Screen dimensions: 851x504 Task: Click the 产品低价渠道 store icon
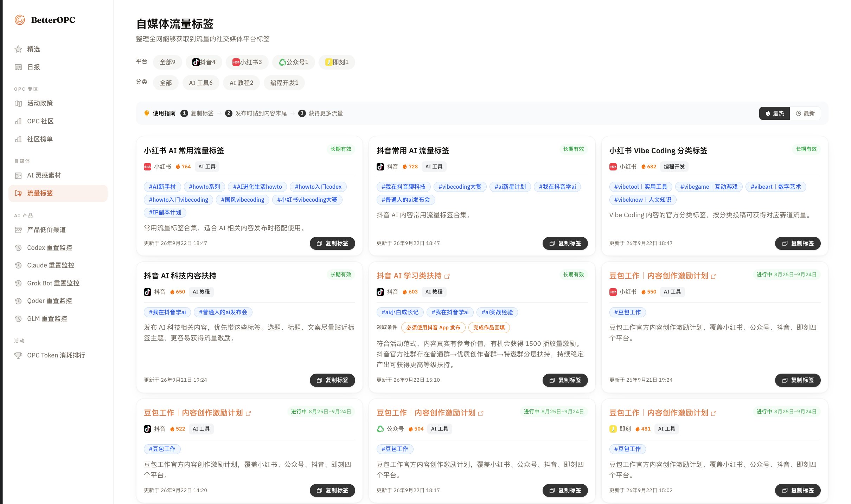pyautogui.click(x=18, y=230)
